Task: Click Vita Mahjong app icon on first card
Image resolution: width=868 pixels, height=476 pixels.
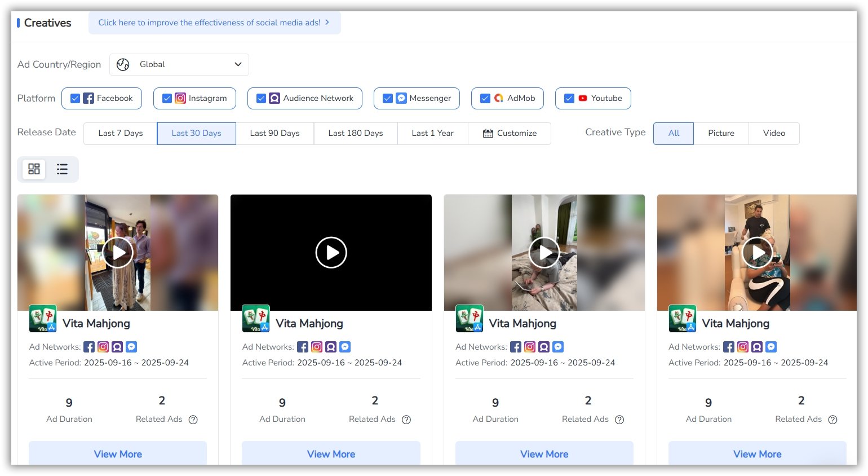Action: [x=43, y=319]
